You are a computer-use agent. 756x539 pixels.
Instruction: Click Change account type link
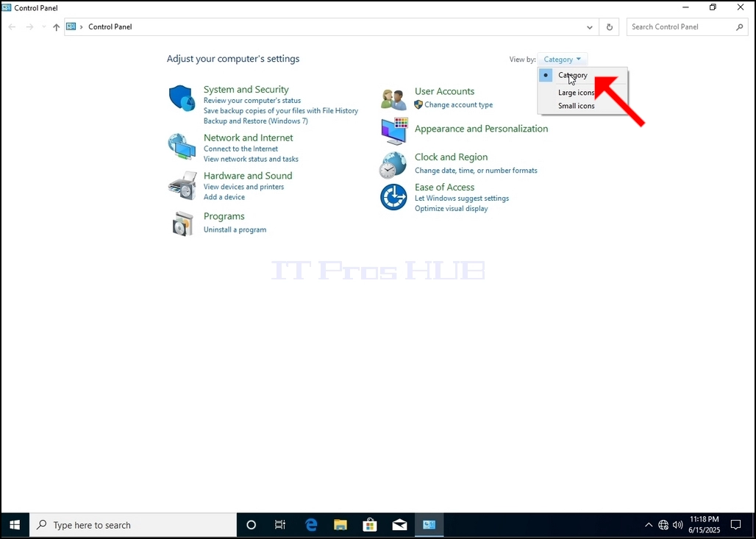tap(458, 104)
